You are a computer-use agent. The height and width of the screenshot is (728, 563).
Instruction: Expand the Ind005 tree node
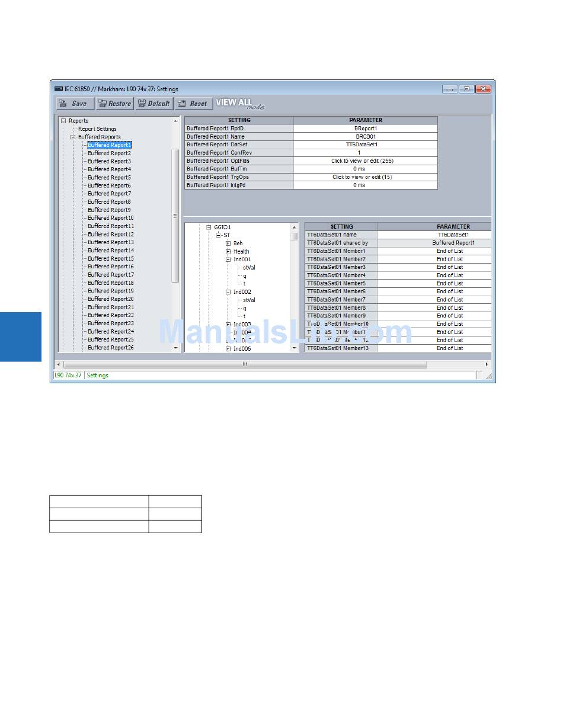(x=228, y=349)
